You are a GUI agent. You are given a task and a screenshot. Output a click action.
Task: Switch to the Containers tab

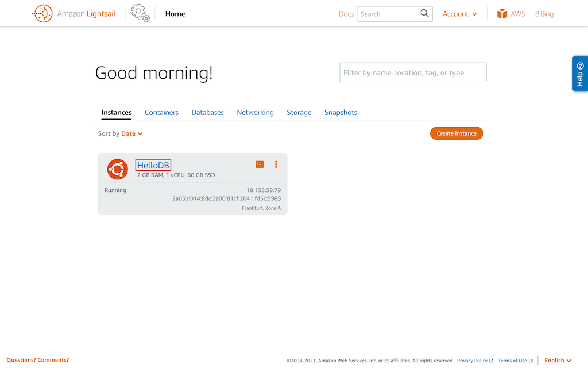pyautogui.click(x=161, y=112)
